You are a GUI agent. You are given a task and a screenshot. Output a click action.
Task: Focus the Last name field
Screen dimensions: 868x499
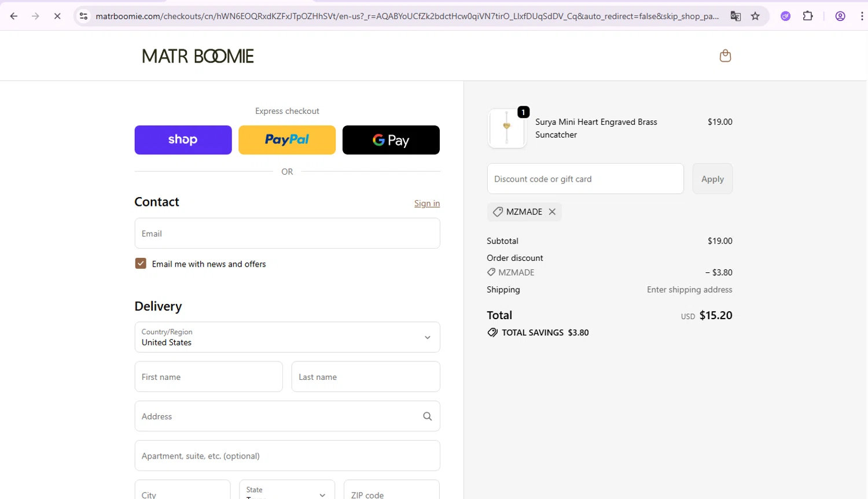pyautogui.click(x=366, y=377)
